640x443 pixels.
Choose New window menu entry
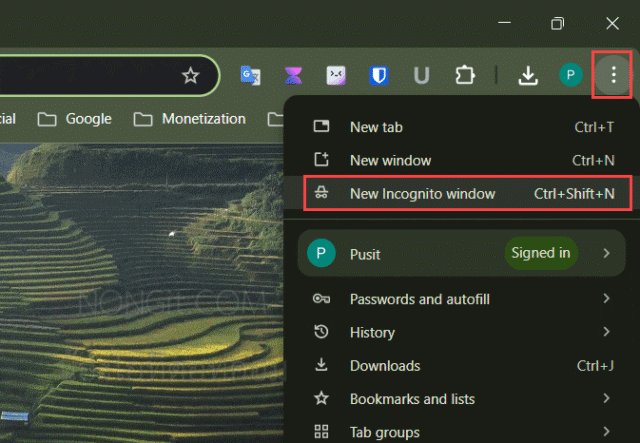[x=462, y=160]
